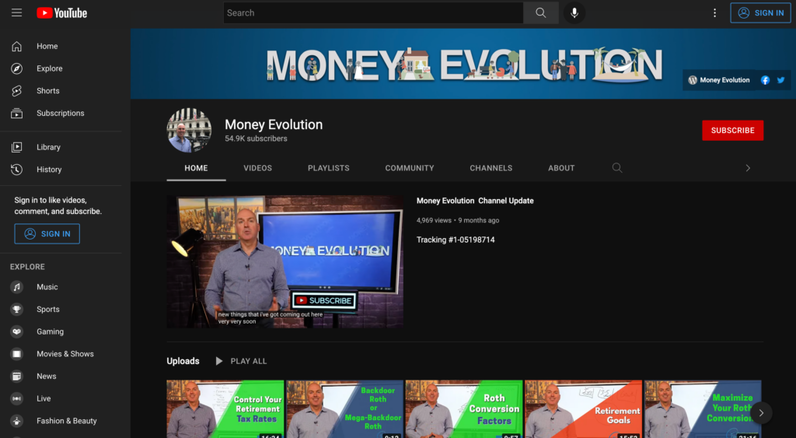Click the Live category icon

coord(17,398)
